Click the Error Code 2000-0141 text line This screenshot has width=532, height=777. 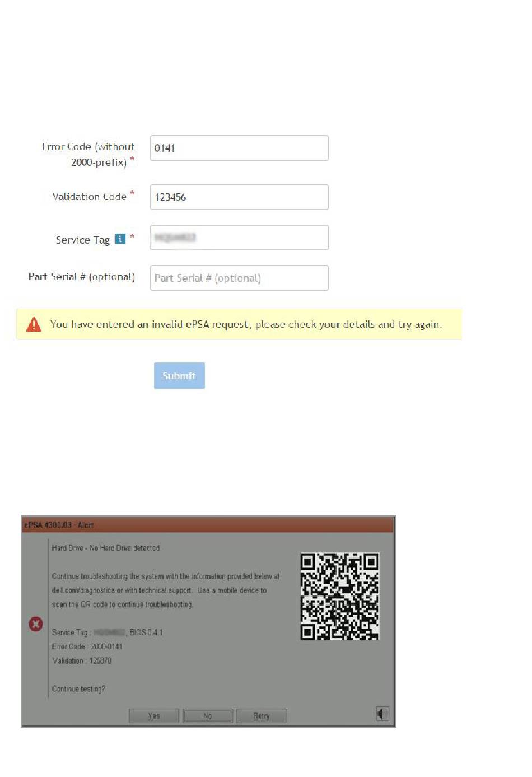(87, 646)
